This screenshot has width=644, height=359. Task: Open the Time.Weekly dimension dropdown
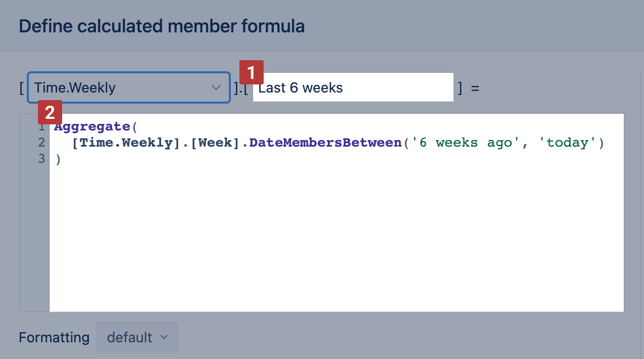click(x=121, y=88)
